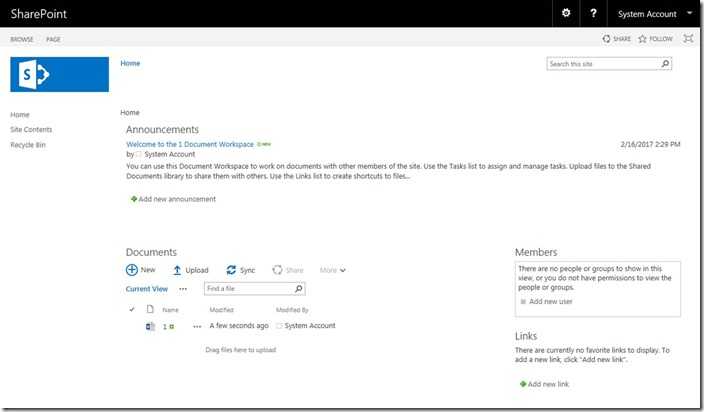Screen dimensions: 704x412
Task: Click 'A few seconds ago' modified cell
Action: [239, 326]
